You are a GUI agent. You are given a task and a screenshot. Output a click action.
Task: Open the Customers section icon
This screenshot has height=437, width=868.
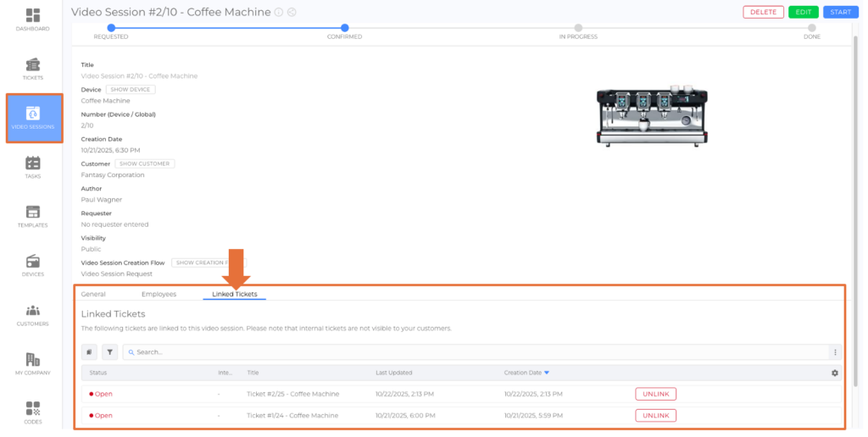[33, 314]
